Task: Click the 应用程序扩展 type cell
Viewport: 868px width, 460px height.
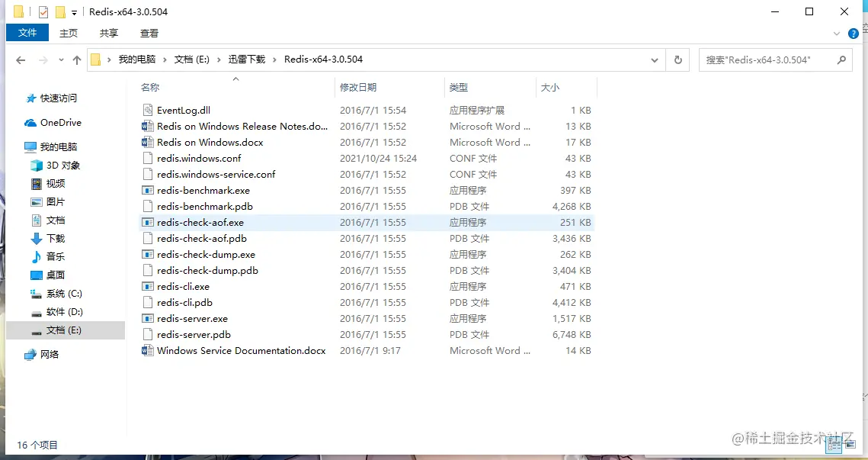Action: tap(477, 111)
